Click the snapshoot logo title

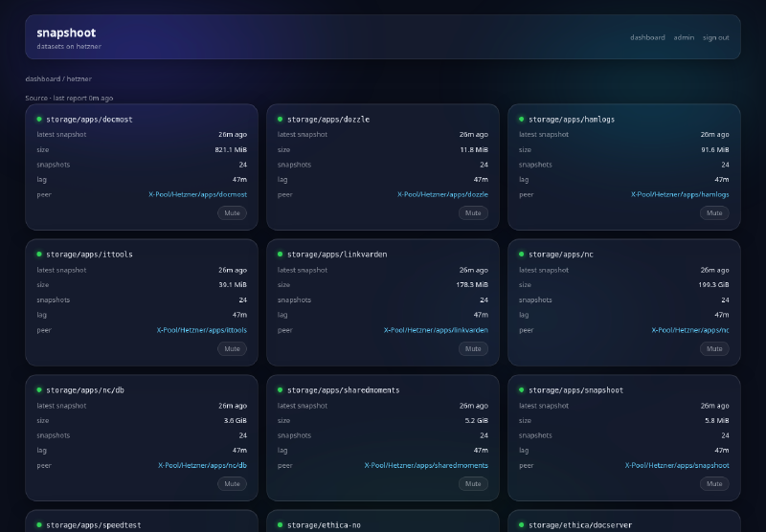(66, 33)
